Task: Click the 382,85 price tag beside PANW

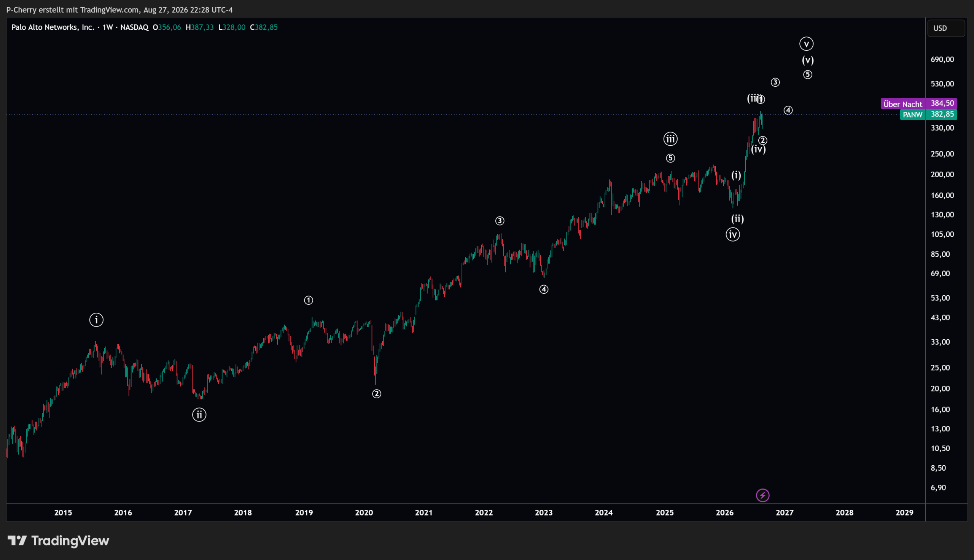Action: 942,114
